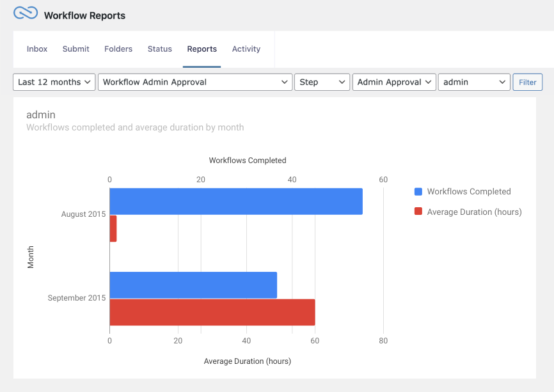Image resolution: width=554 pixels, height=392 pixels.
Task: Open the Workflow Admin Approval dropdown
Action: point(194,82)
